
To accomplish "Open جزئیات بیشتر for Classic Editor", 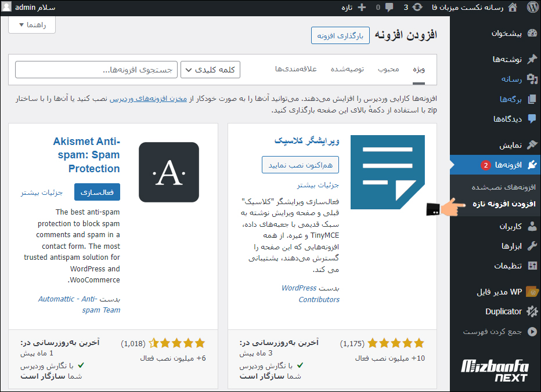I will pos(318,185).
